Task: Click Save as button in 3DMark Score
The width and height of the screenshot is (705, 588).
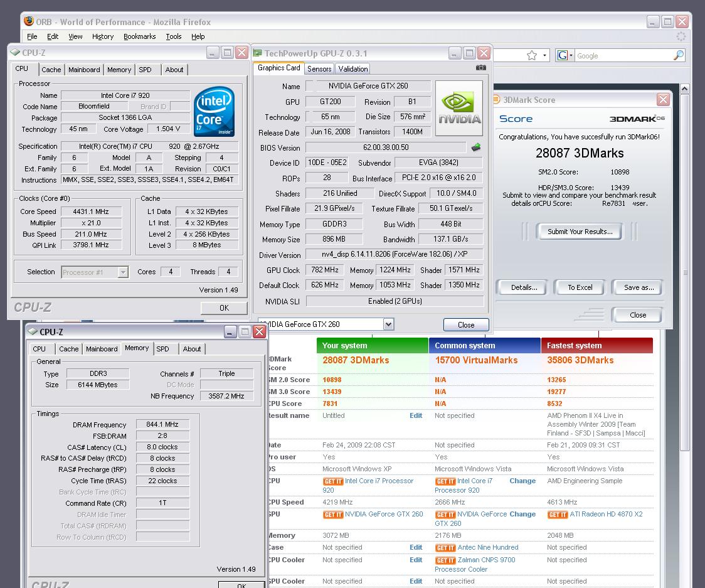Action: [639, 287]
